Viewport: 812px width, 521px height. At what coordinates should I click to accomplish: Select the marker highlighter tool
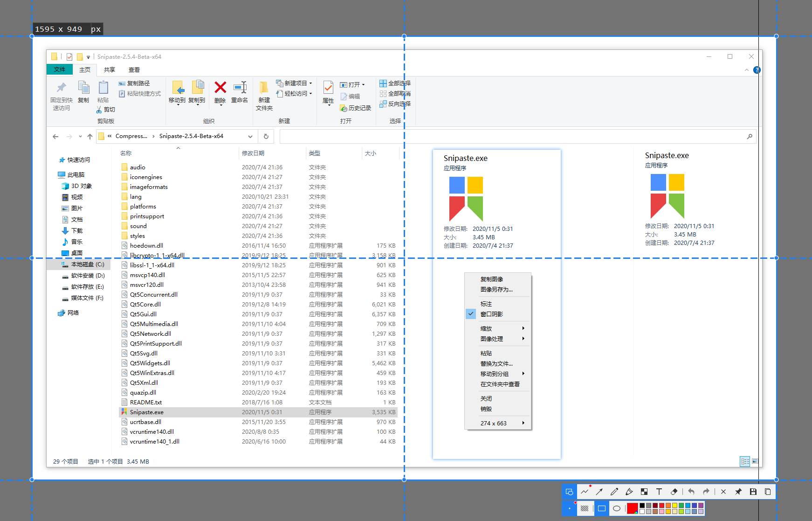629,492
